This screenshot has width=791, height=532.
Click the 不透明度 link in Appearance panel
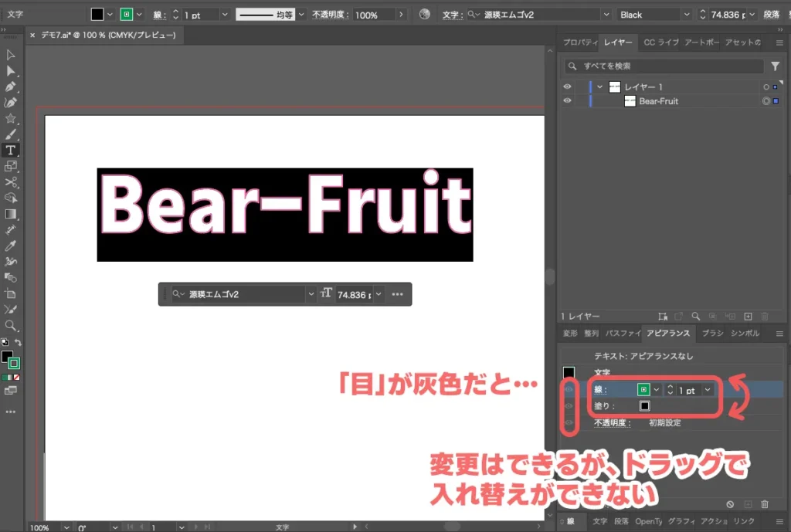(x=612, y=423)
